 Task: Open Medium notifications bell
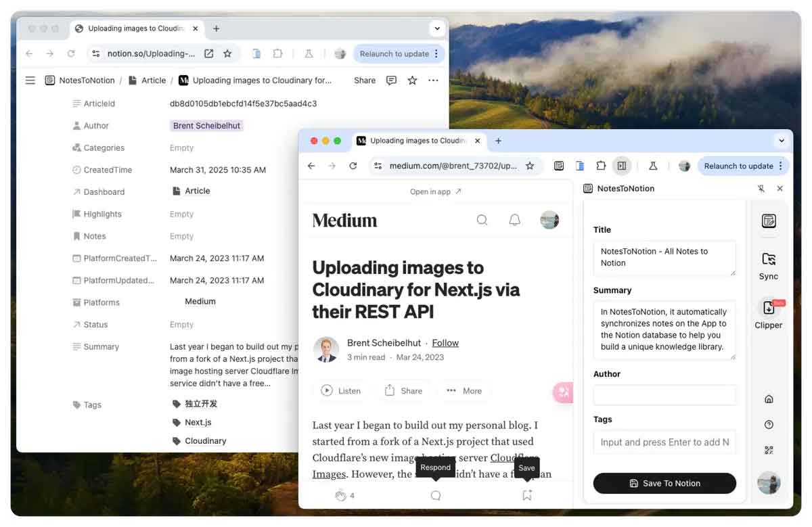[x=515, y=220]
